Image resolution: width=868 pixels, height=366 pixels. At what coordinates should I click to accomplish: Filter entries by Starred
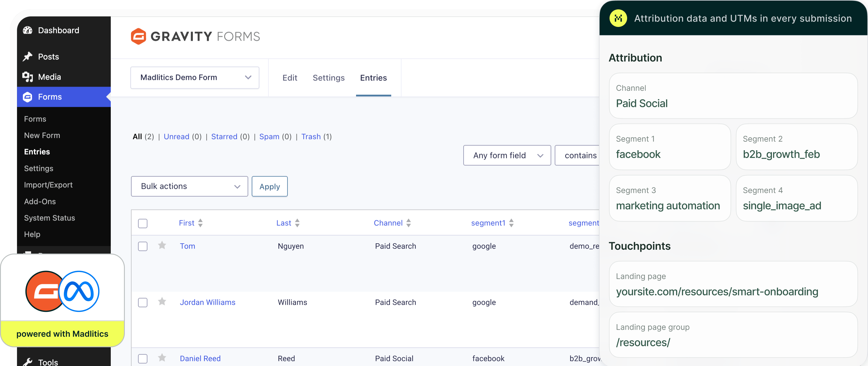pos(224,137)
